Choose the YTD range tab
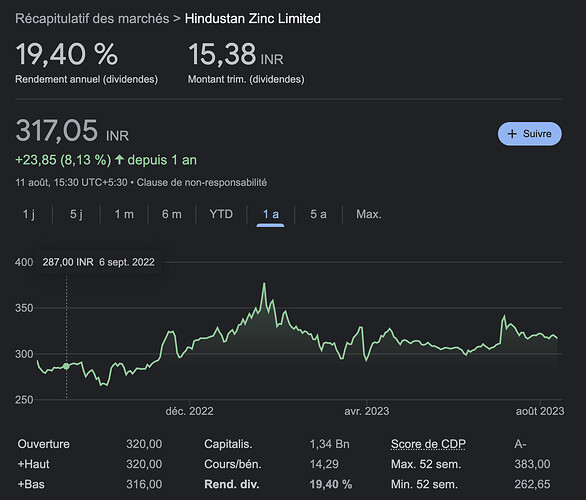Viewport: 586px width, 500px height. click(x=221, y=214)
